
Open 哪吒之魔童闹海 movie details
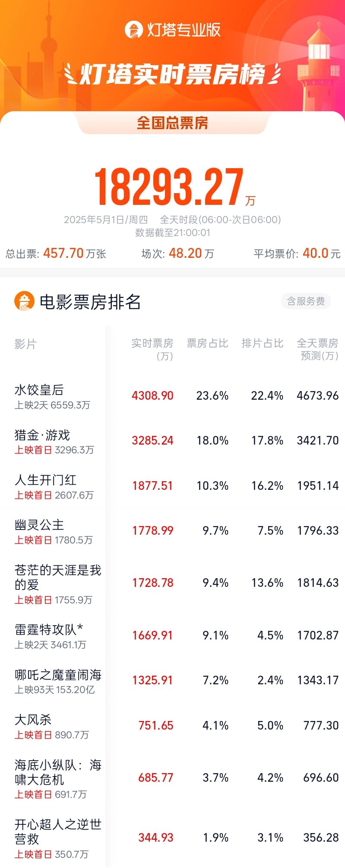pyautogui.click(x=172, y=681)
